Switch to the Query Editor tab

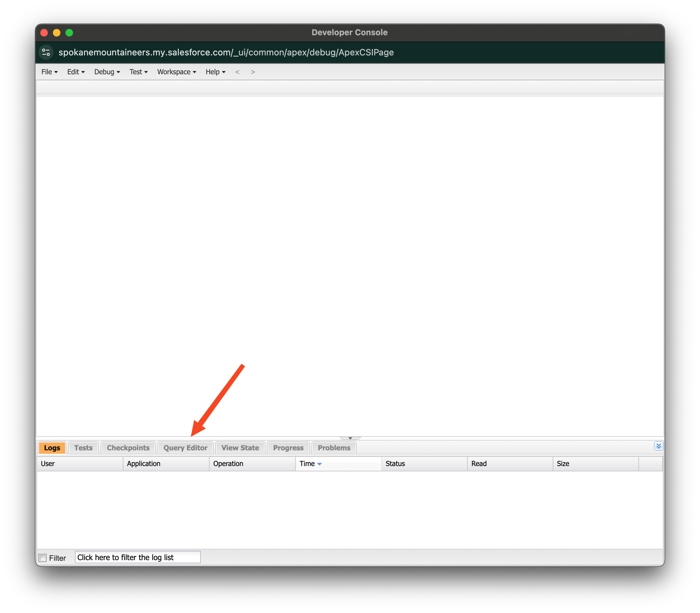185,448
